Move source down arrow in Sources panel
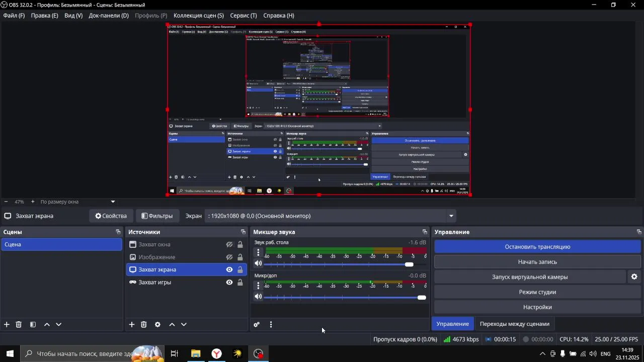The height and width of the screenshot is (362, 644). pyautogui.click(x=184, y=325)
